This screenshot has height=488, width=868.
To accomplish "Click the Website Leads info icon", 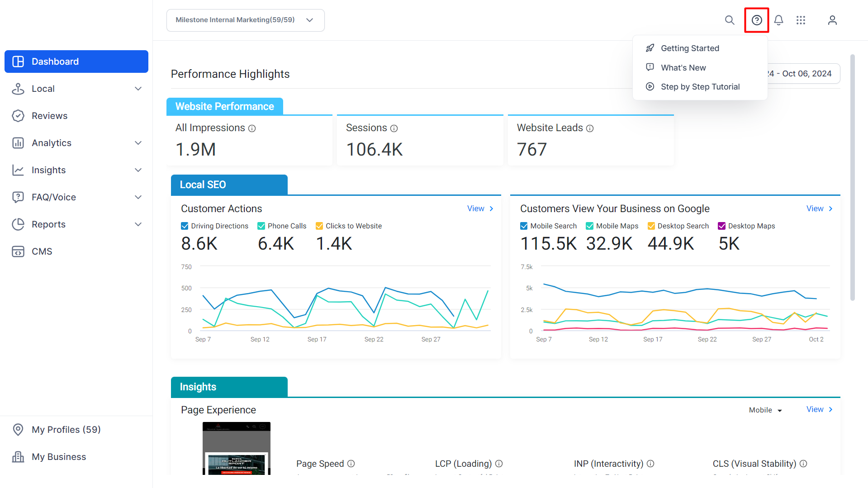I will [590, 128].
